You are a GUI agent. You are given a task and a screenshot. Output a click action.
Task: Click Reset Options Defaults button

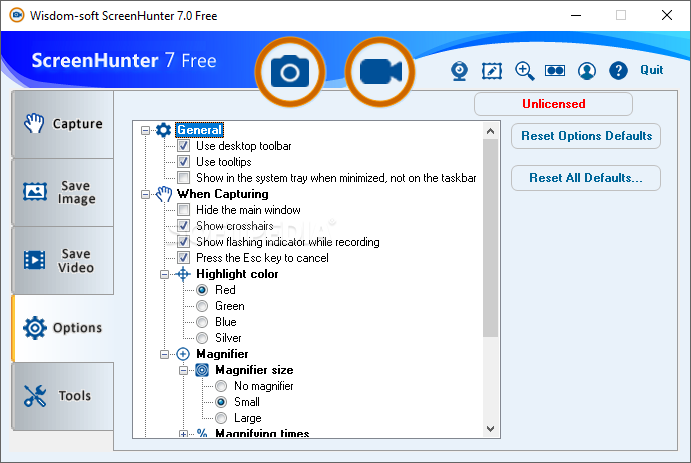(x=586, y=136)
